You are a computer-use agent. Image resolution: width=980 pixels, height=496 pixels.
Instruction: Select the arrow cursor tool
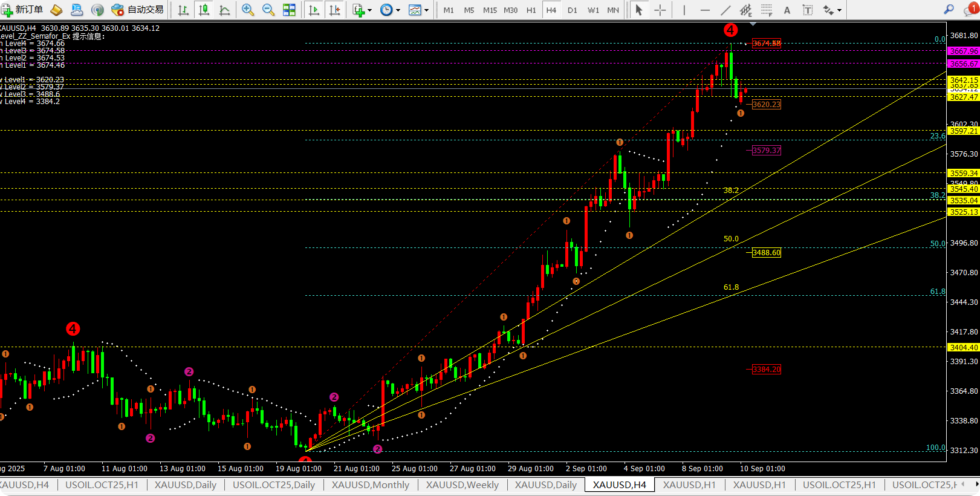pos(639,10)
